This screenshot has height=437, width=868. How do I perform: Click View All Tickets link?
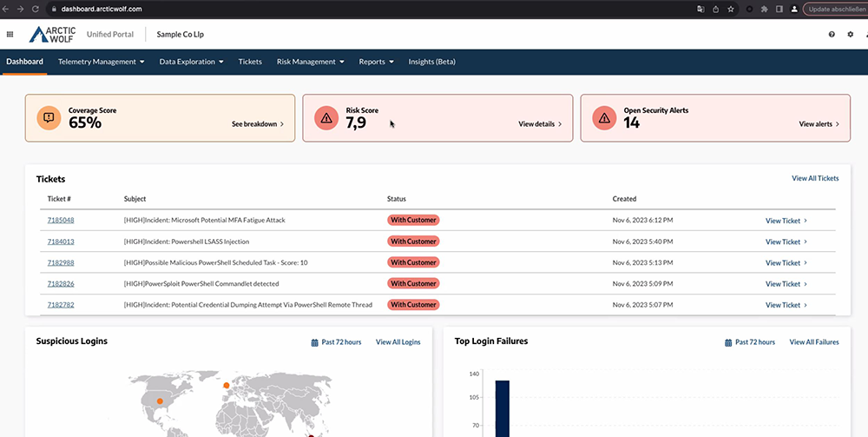[x=814, y=178]
